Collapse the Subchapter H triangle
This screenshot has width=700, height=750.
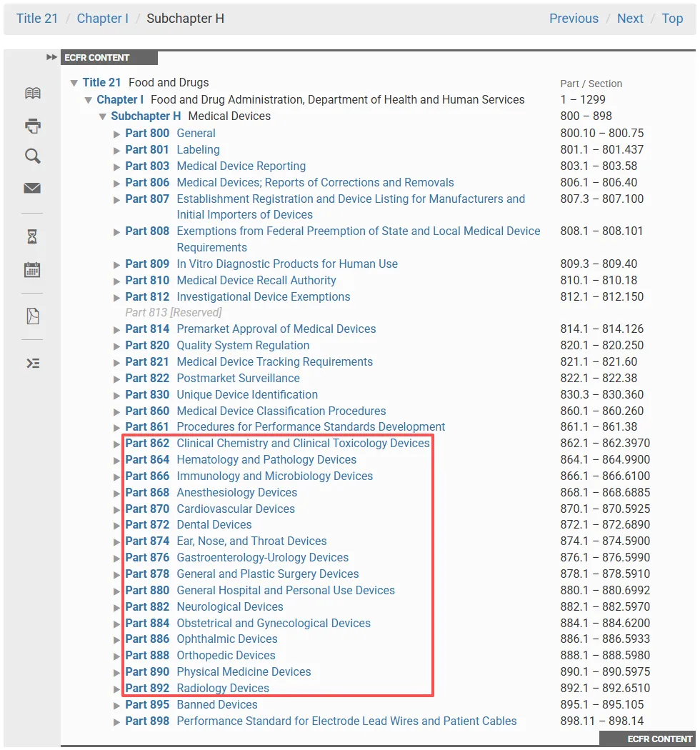[x=102, y=116]
